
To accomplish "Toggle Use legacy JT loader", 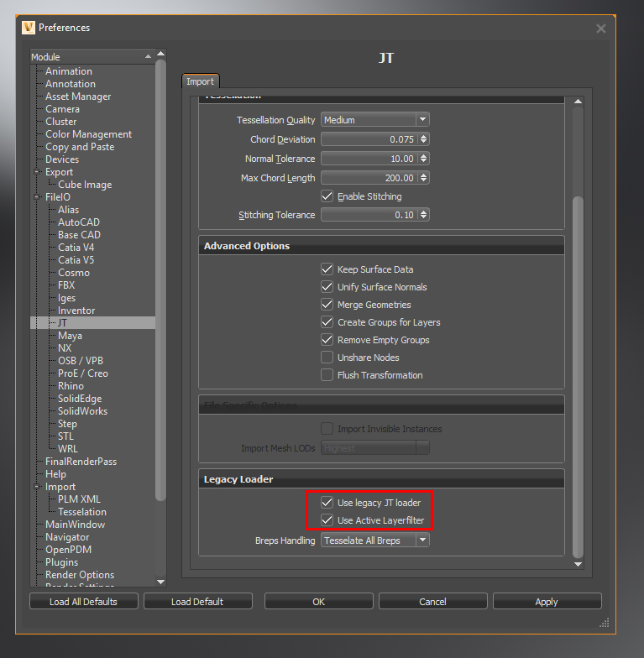I will click(327, 503).
